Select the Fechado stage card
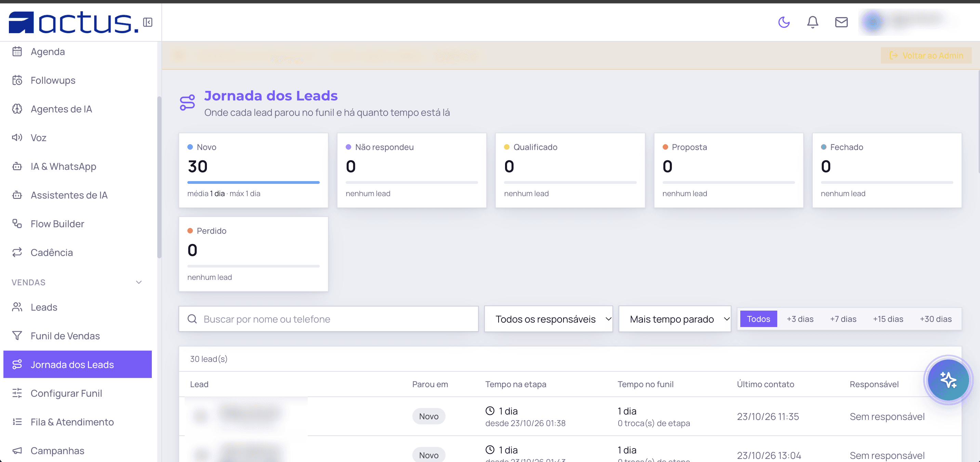This screenshot has height=462, width=980. [x=887, y=170]
